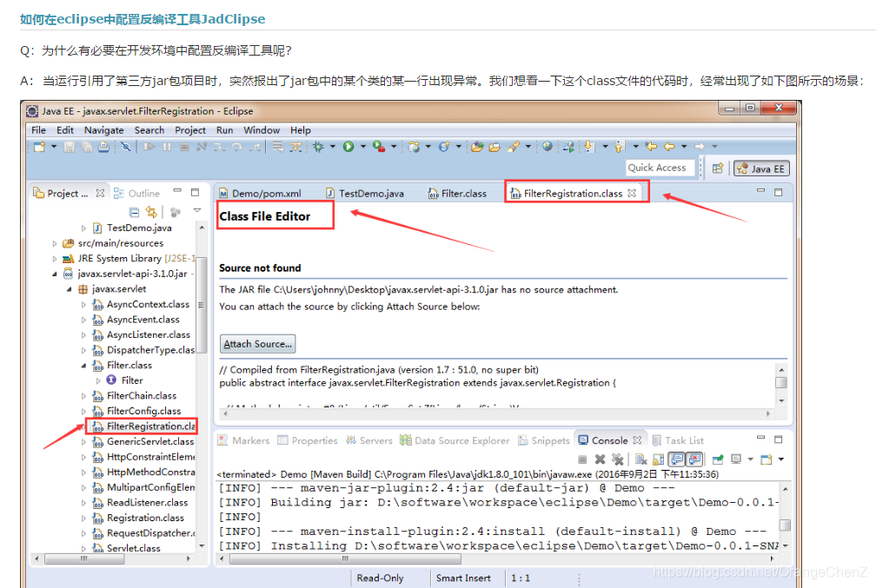Click Collapse All icon in Project Explorer
This screenshot has width=876, height=588.
click(134, 212)
